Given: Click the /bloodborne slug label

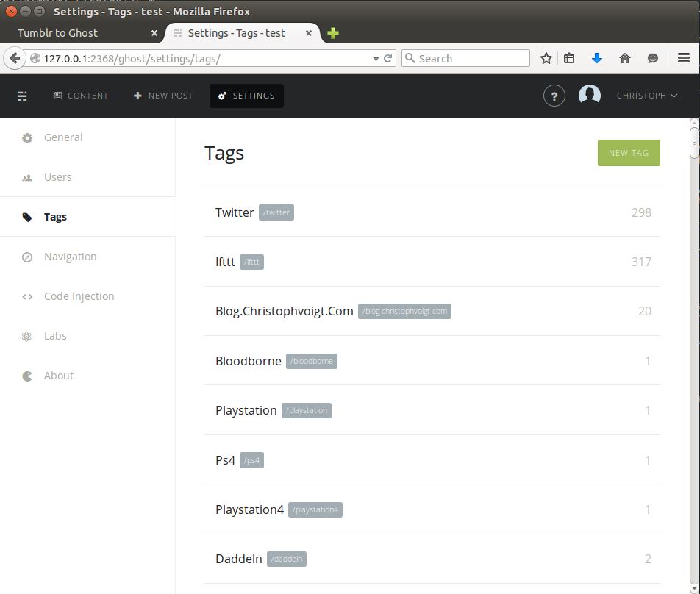Looking at the screenshot, I should coord(312,361).
